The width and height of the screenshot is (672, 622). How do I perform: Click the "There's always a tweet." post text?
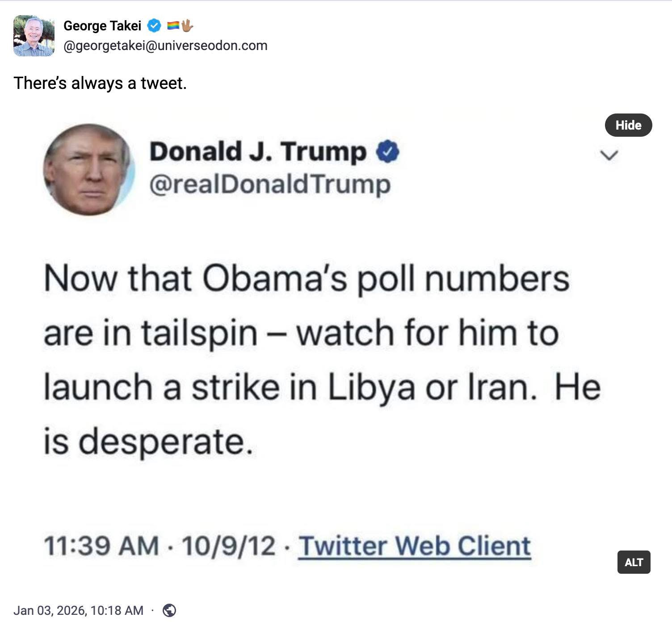pos(100,83)
